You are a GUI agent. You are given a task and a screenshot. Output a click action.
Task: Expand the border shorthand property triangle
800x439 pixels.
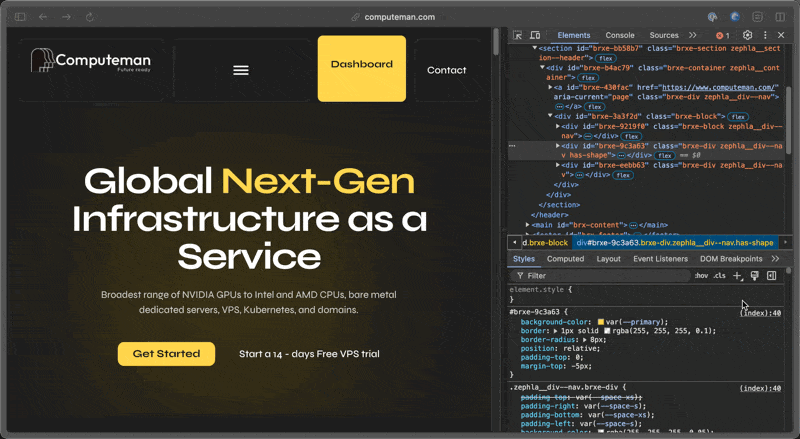pyautogui.click(x=555, y=331)
